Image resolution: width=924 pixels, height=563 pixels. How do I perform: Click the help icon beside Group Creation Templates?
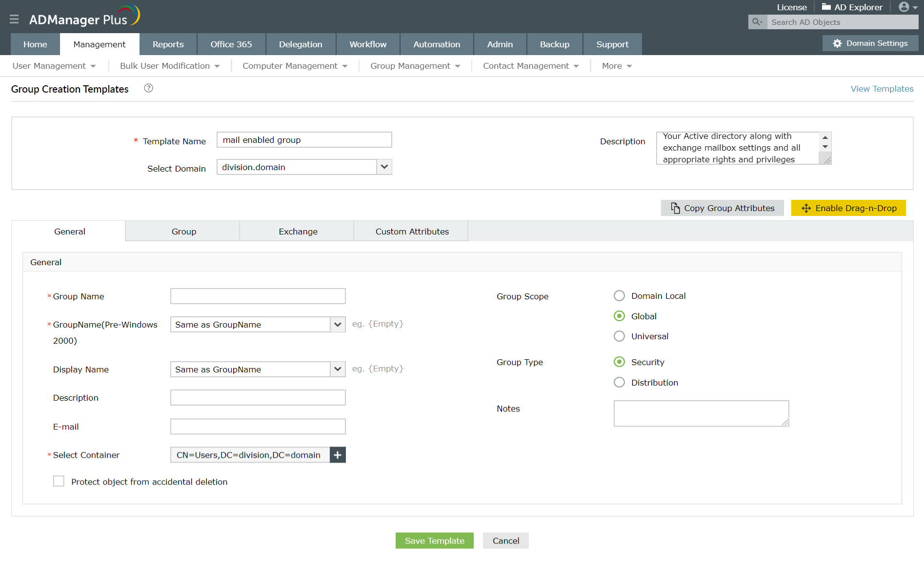click(x=148, y=88)
